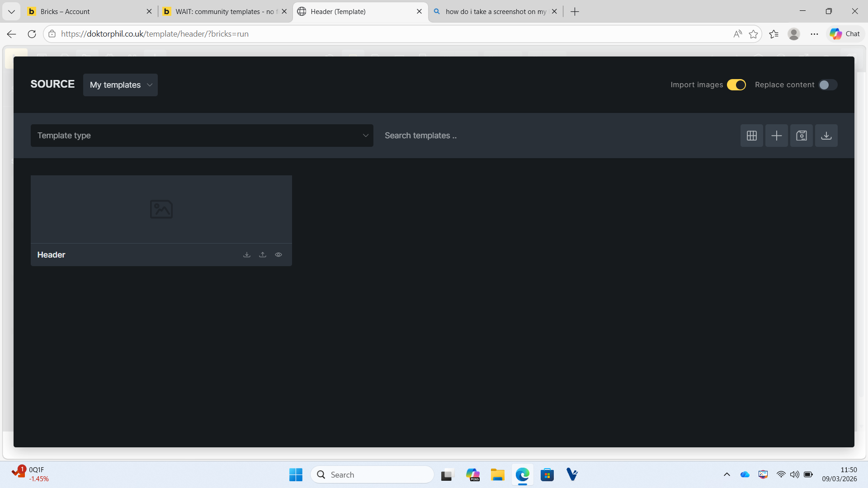
Task: Click the plus icon to create template
Action: pos(776,136)
